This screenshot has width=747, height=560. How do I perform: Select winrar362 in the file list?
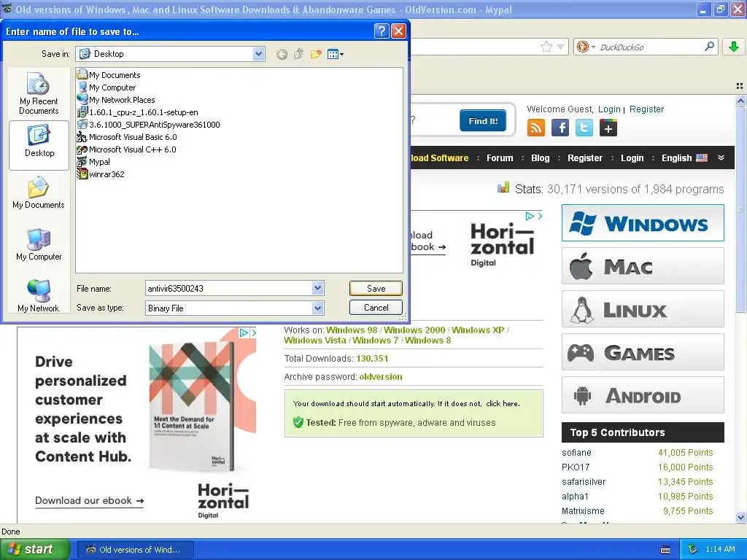pyautogui.click(x=101, y=174)
